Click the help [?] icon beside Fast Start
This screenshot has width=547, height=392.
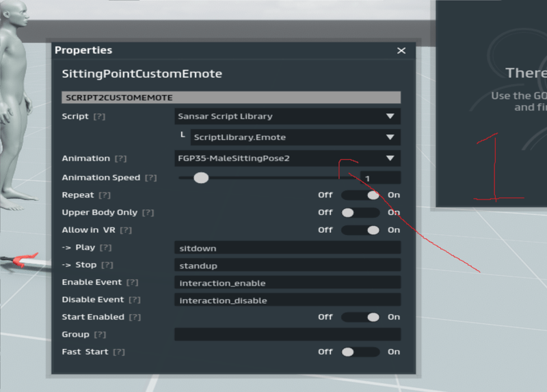pyautogui.click(x=119, y=352)
